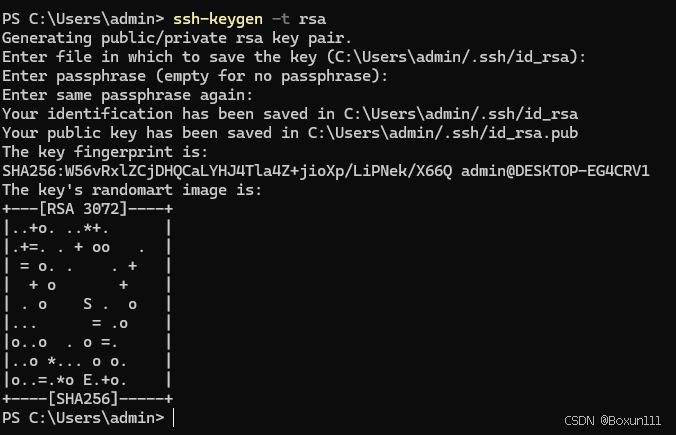Click 'The key fingerprint is' line

[105, 152]
